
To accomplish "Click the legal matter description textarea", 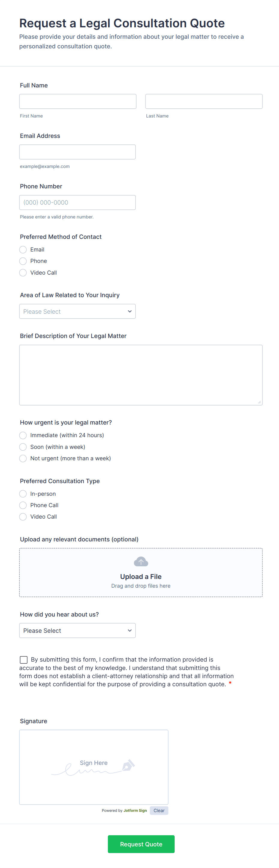I will coord(141,375).
